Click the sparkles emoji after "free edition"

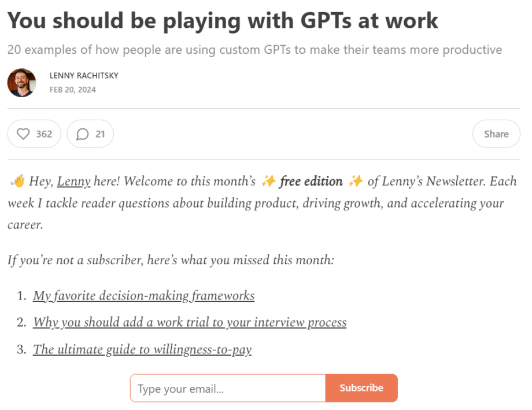click(356, 182)
